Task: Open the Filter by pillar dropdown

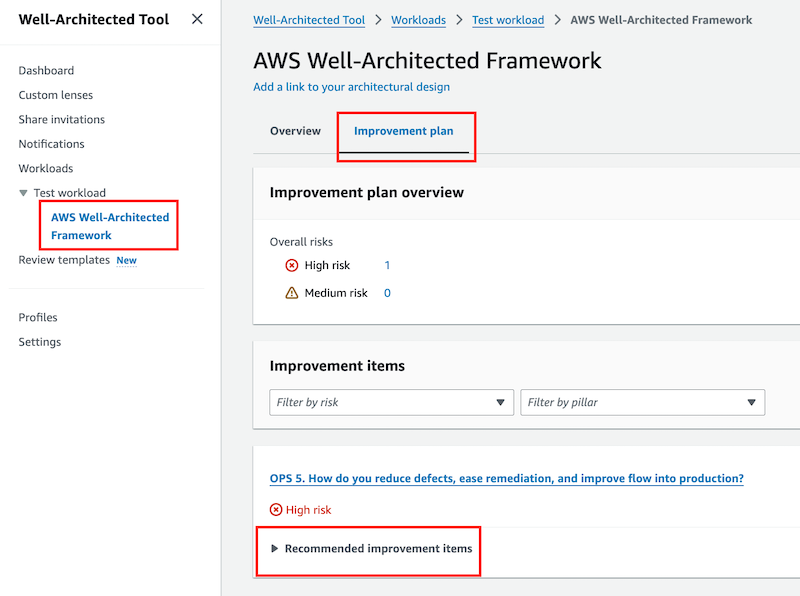Action: click(x=642, y=403)
